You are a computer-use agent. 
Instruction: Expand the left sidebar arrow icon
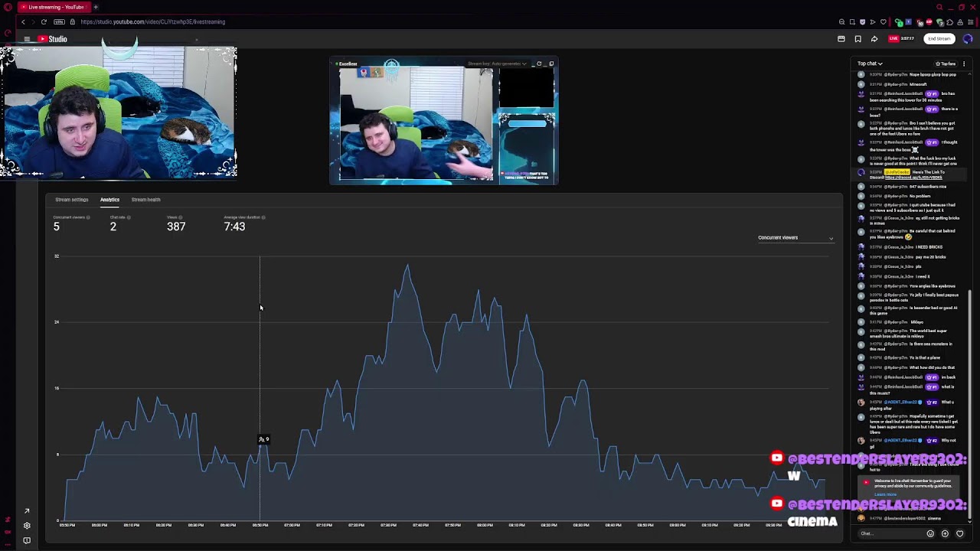(x=27, y=510)
